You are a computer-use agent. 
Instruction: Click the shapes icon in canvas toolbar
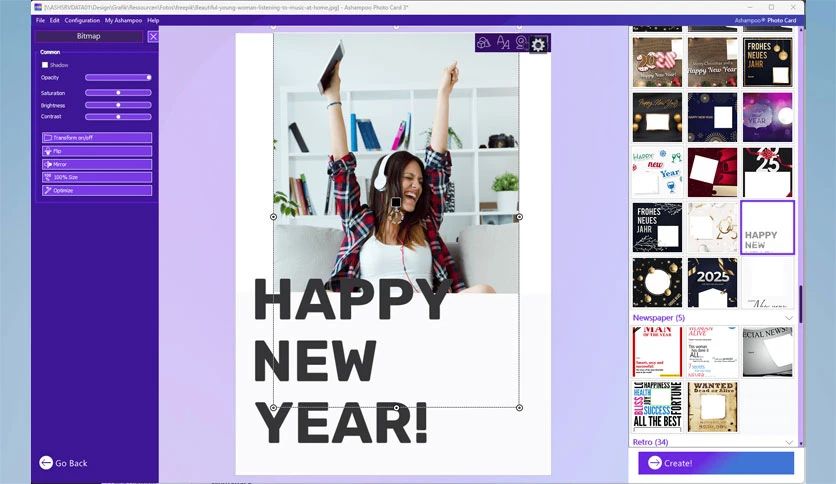pyautogui.click(x=484, y=43)
